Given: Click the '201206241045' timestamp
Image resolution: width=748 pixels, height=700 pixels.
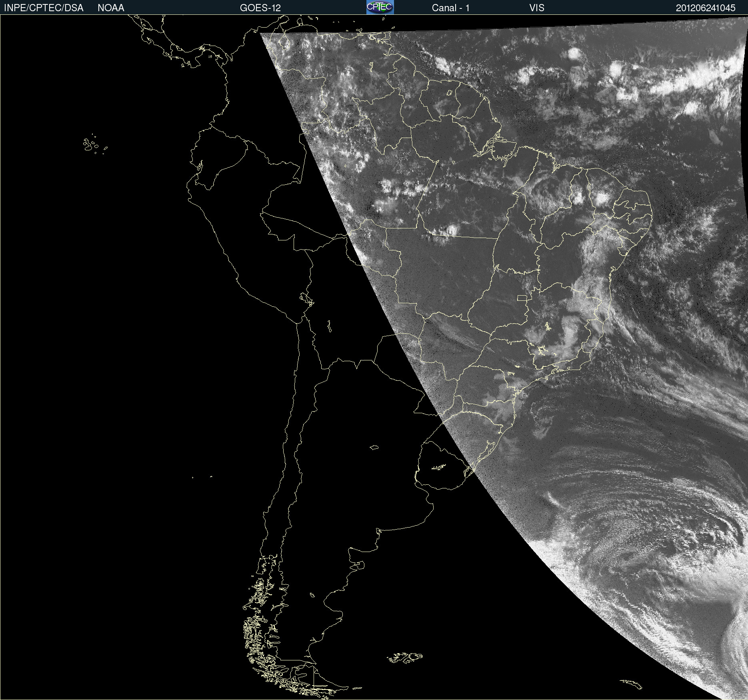Looking at the screenshot, I should click(x=706, y=8).
